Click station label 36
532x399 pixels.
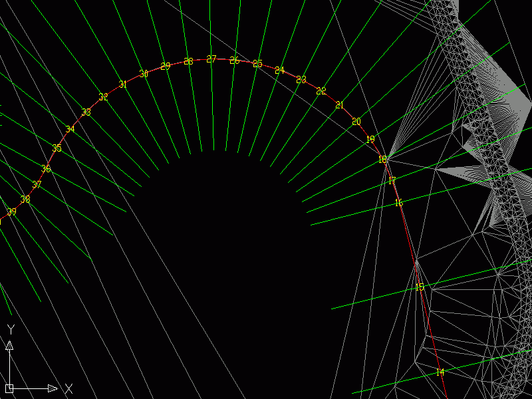point(46,168)
